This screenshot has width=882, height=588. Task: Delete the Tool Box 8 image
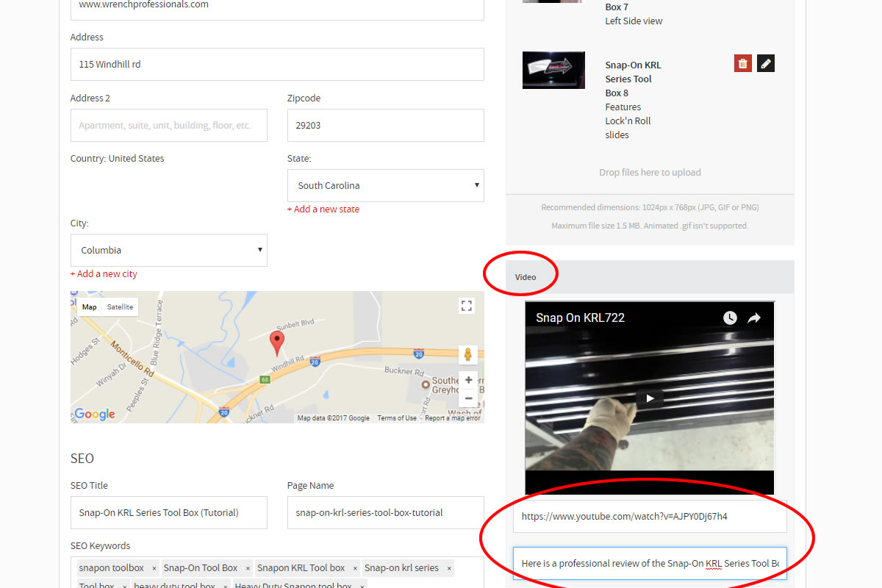(742, 63)
